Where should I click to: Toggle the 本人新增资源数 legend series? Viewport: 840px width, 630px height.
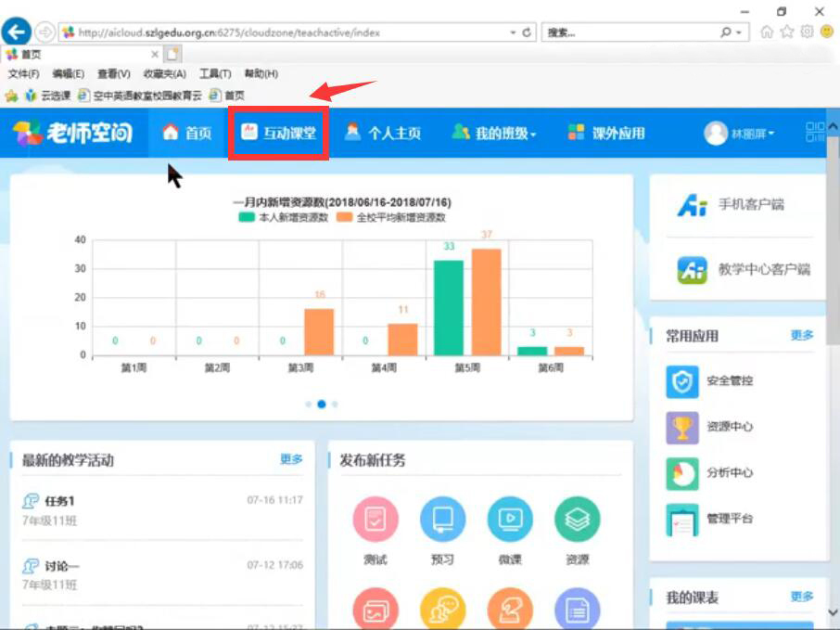point(283,217)
